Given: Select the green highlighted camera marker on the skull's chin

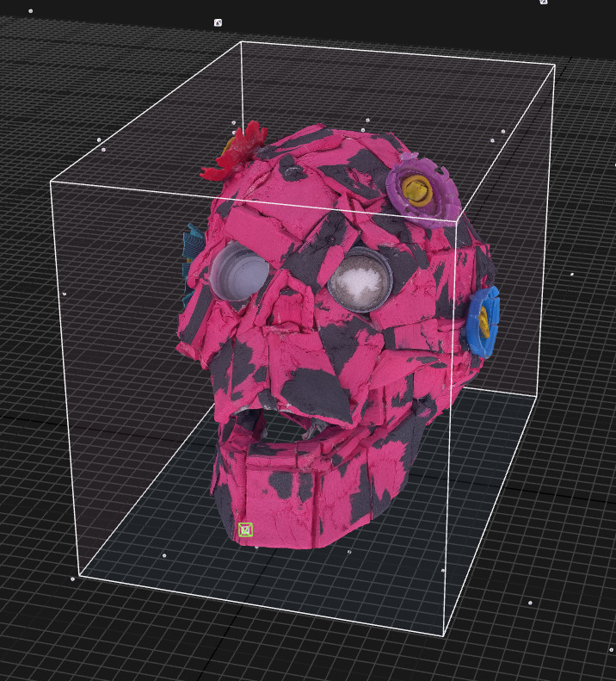Looking at the screenshot, I should pyautogui.click(x=246, y=529).
